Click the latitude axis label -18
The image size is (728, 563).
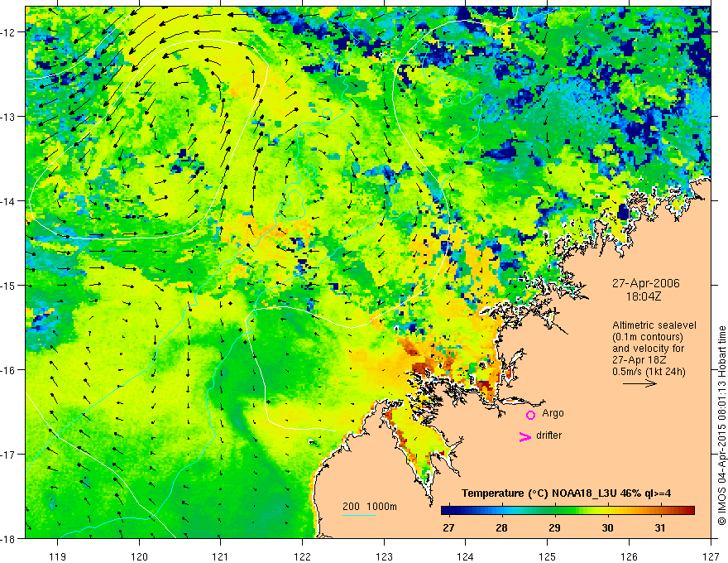click(x=8, y=539)
